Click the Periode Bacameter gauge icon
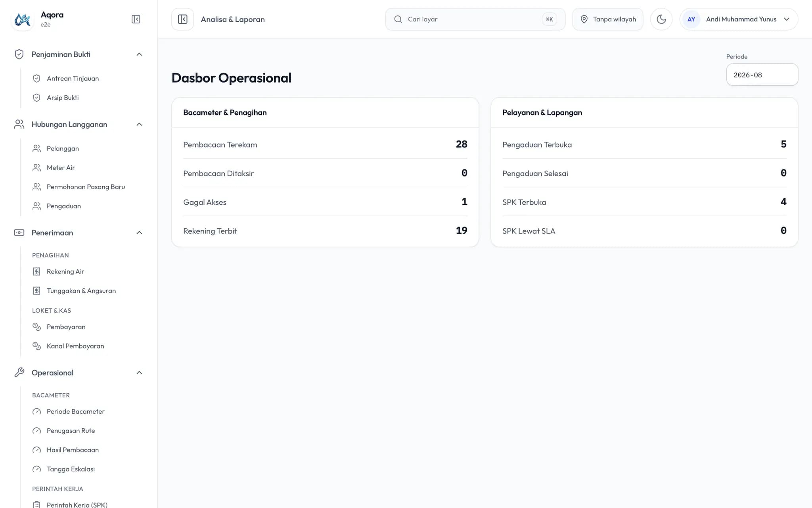812x508 pixels. pyautogui.click(x=36, y=412)
